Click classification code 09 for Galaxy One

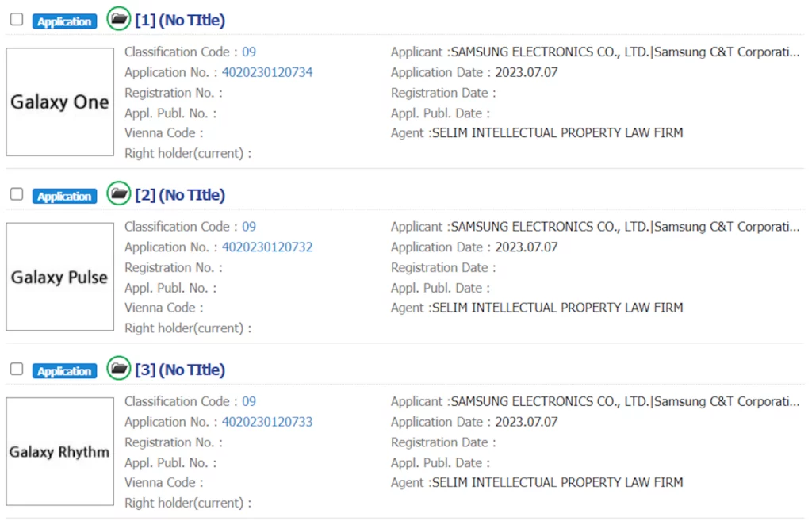[x=249, y=52]
